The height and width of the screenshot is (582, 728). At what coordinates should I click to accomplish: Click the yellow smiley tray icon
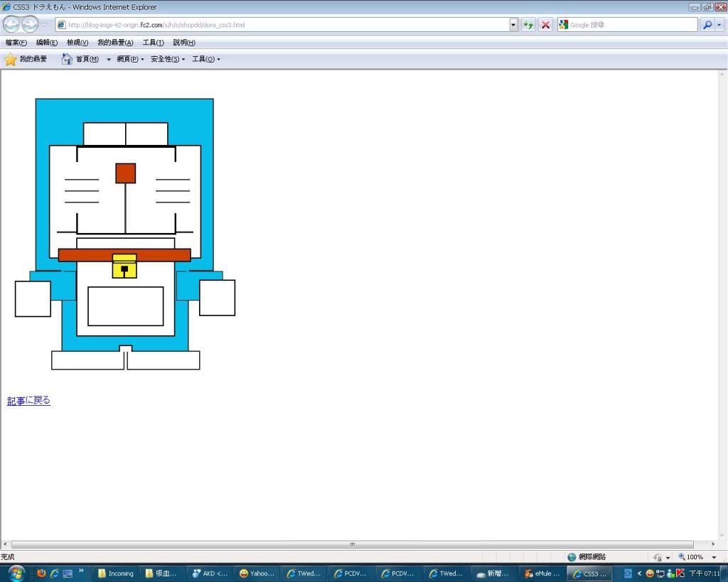650,573
